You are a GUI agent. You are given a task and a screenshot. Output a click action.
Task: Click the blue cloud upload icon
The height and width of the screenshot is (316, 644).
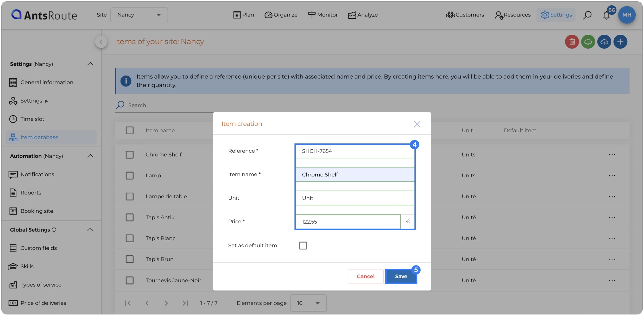pyautogui.click(x=604, y=42)
